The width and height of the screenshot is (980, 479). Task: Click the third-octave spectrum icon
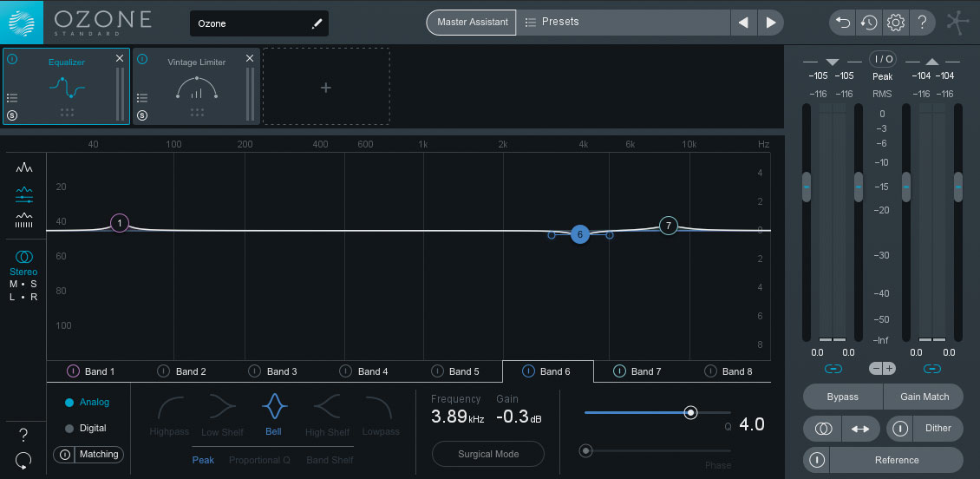(x=24, y=220)
